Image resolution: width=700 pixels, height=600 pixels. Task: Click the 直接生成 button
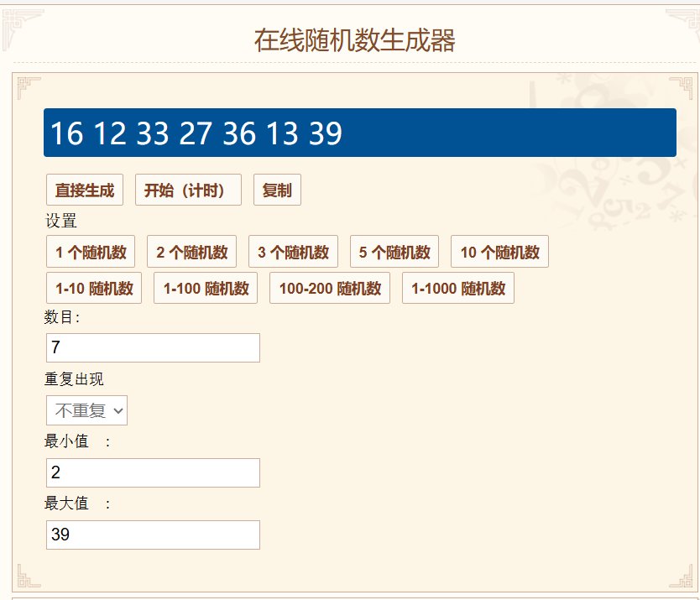pyautogui.click(x=85, y=190)
